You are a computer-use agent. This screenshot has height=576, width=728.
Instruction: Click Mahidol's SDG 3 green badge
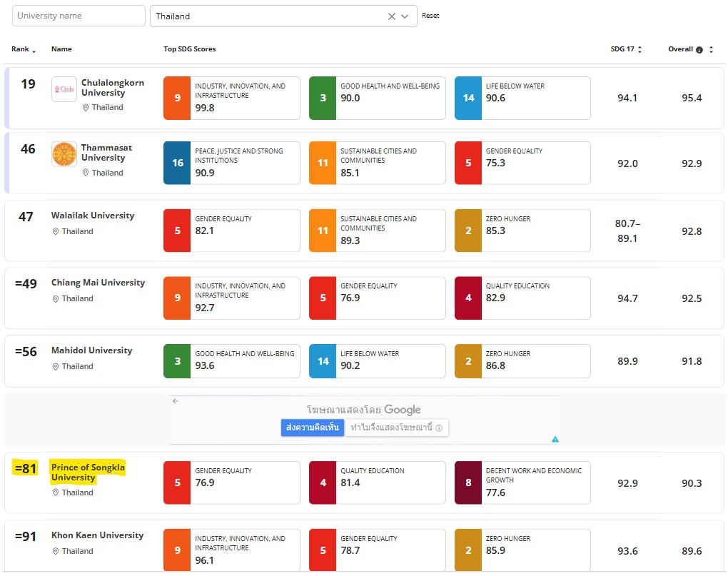click(x=177, y=361)
